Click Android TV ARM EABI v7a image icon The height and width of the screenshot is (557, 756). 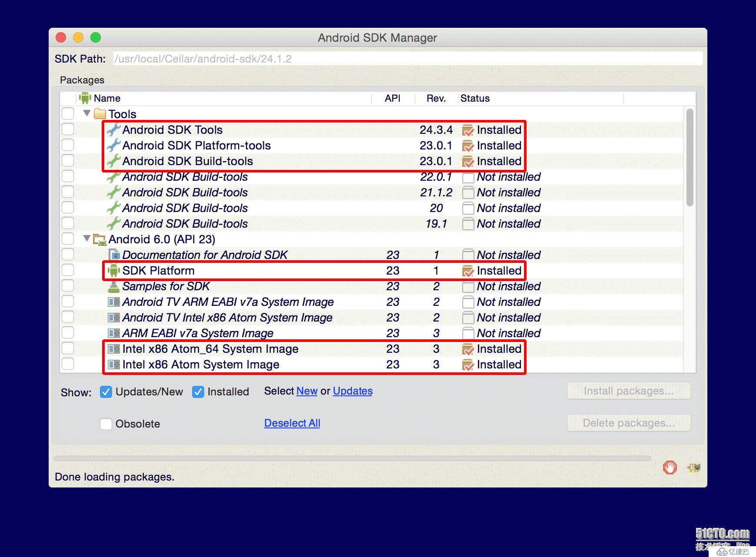click(x=114, y=302)
